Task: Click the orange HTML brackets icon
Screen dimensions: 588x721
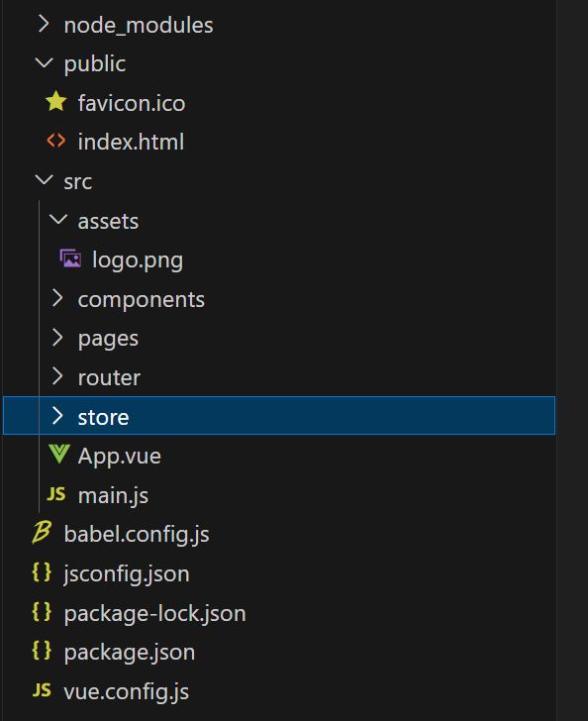Action: pyautogui.click(x=56, y=141)
